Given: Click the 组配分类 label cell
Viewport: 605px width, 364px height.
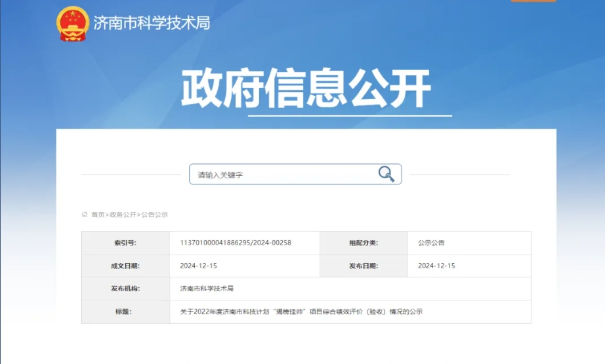Looking at the screenshot, I should 363,243.
